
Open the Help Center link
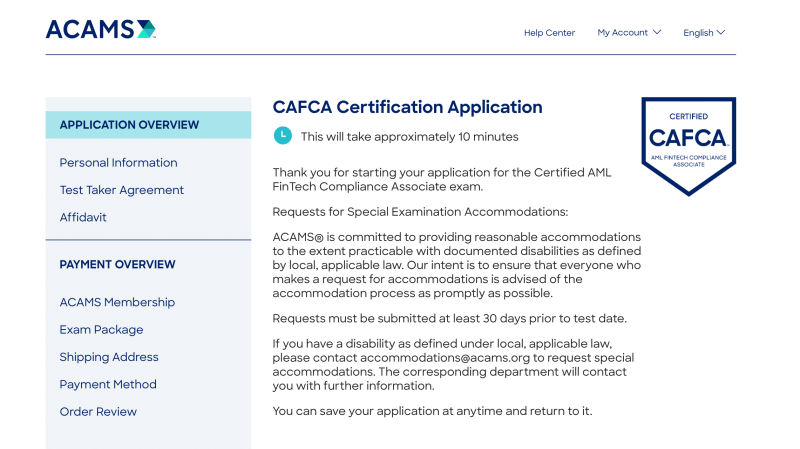549,33
